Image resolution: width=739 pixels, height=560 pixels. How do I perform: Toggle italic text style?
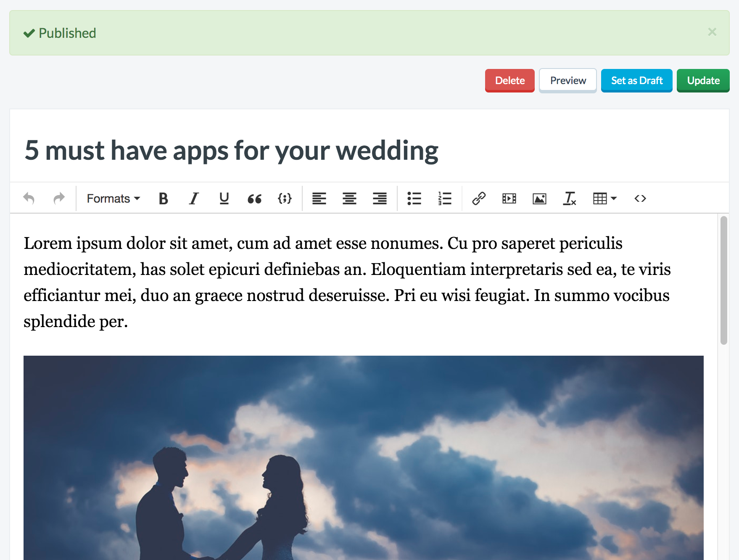coord(194,198)
